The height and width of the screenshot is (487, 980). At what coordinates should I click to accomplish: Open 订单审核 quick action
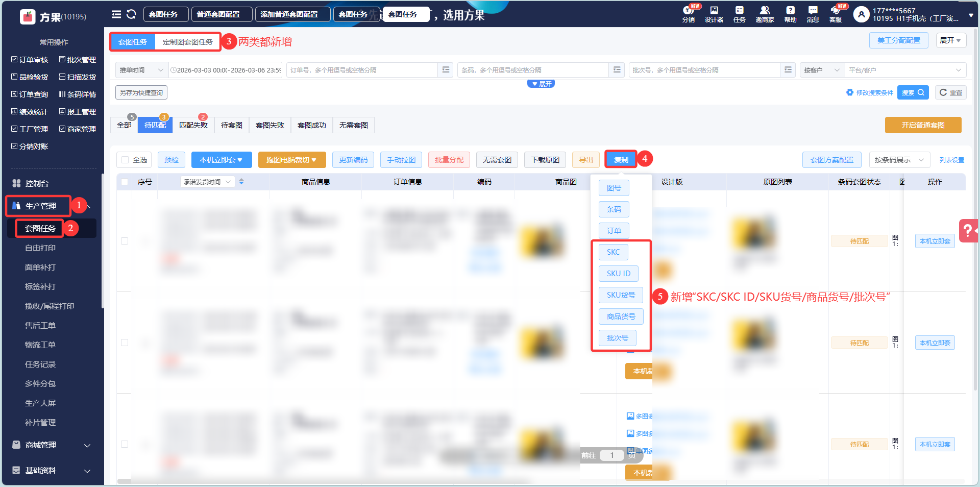(x=30, y=60)
